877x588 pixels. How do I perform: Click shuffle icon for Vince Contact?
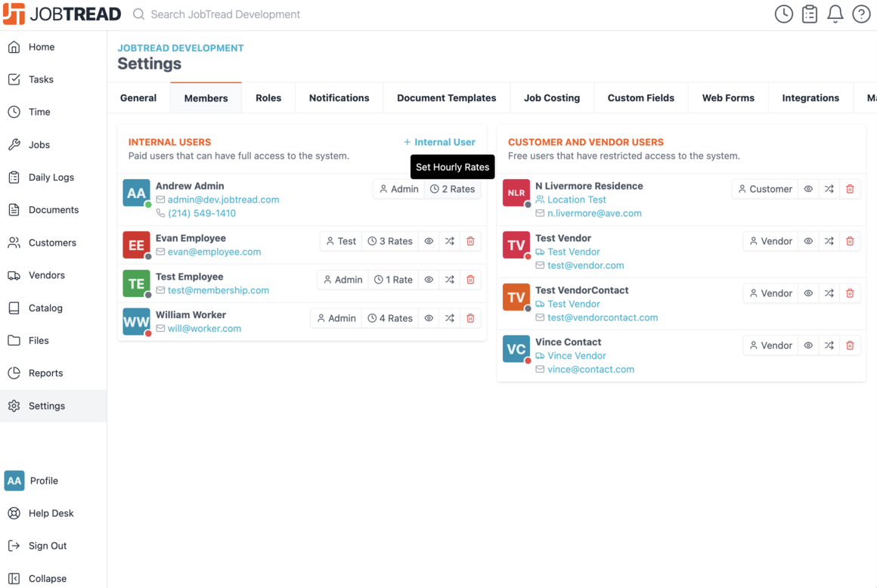point(829,345)
